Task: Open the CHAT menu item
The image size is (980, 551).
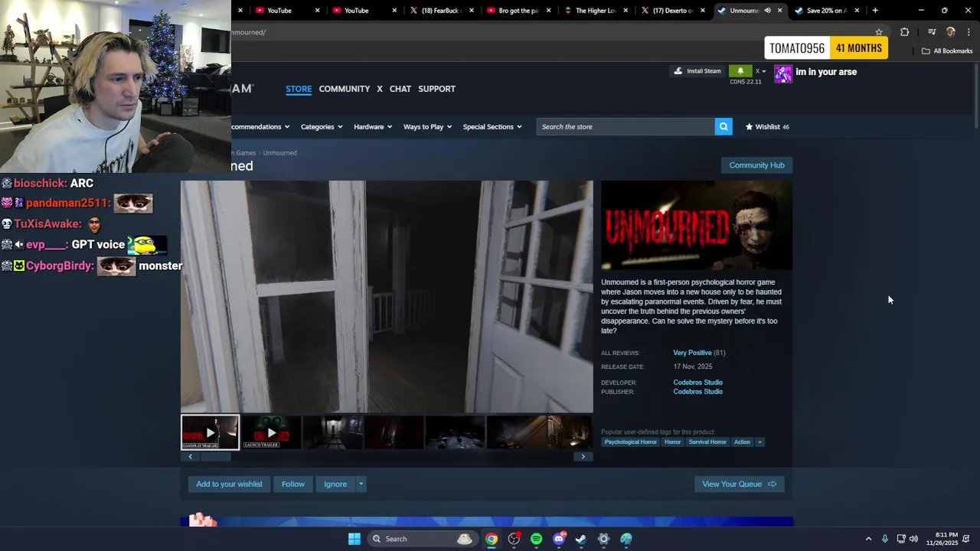Action: pos(400,89)
